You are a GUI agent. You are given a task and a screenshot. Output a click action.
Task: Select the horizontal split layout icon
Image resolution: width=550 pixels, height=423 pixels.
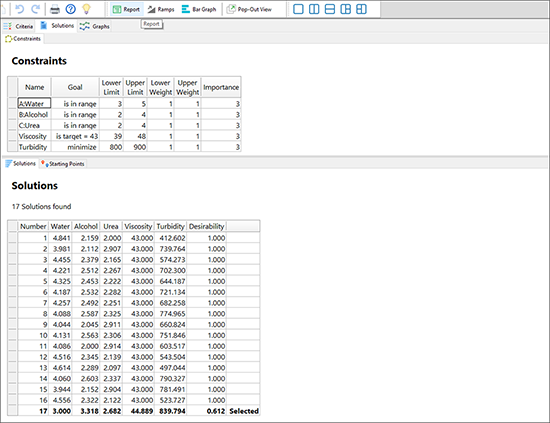[330, 9]
